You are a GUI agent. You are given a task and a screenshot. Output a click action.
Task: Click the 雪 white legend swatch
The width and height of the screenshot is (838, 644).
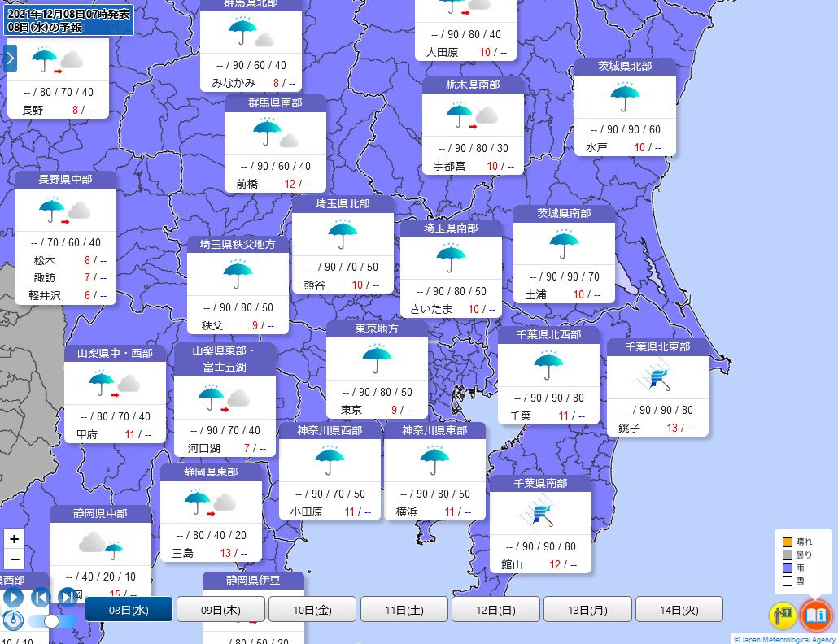point(788,581)
